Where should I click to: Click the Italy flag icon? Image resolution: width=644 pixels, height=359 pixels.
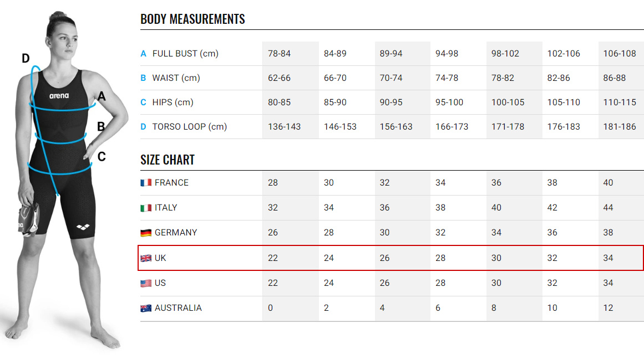coord(146,208)
